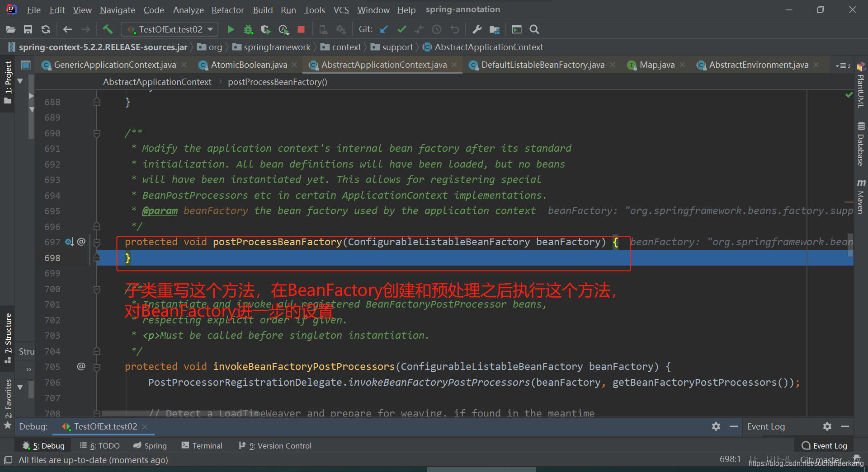Show hidden editor tabs list
Screen dimensions: 868x472
point(843,65)
